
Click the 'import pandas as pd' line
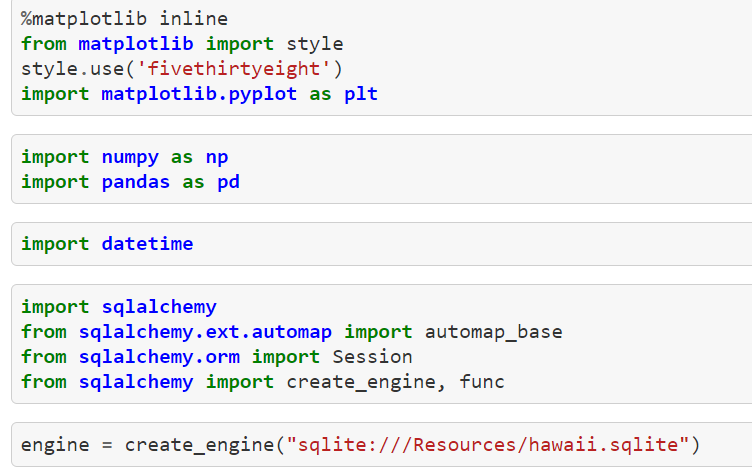coord(130,182)
